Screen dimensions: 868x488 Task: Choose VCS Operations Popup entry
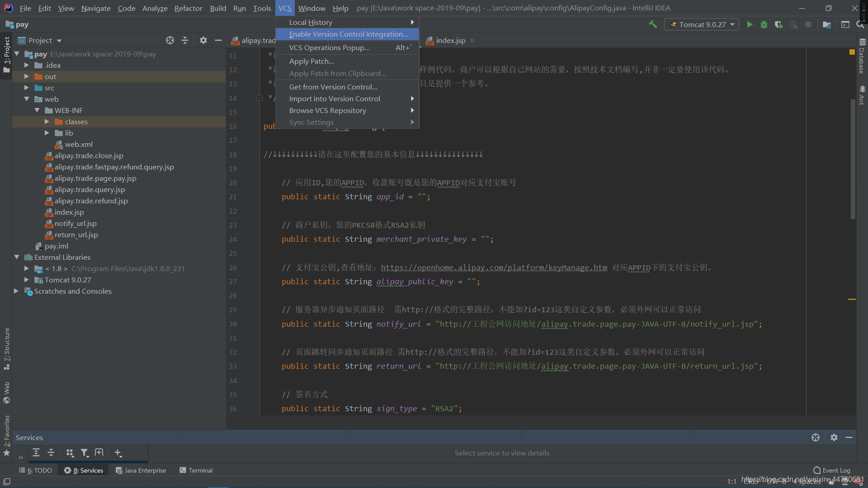click(347, 47)
